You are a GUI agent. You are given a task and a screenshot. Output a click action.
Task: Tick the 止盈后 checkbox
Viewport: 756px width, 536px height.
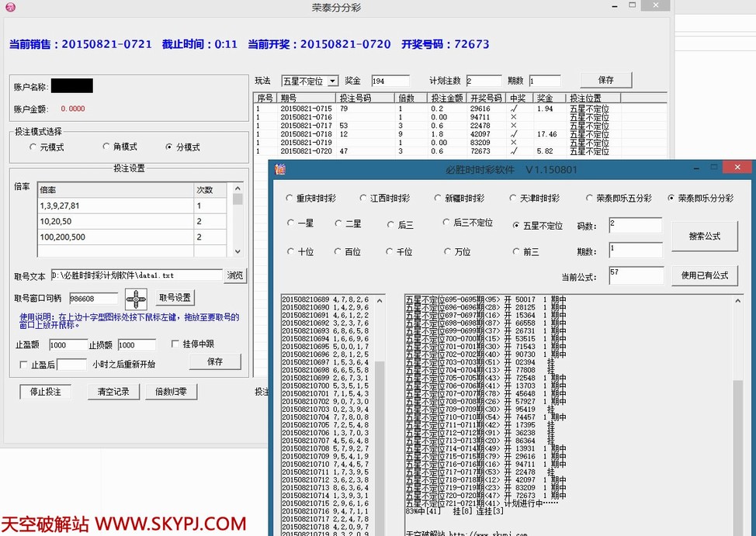tap(23, 365)
